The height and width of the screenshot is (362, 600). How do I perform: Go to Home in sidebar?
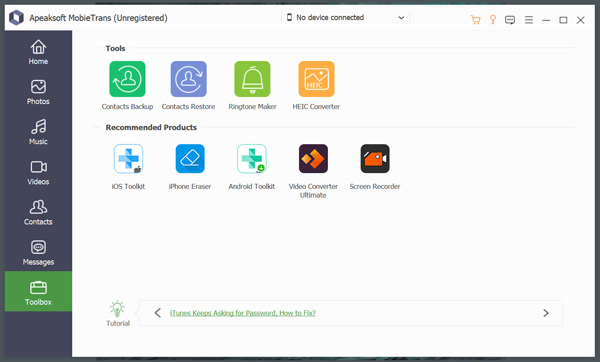(38, 52)
